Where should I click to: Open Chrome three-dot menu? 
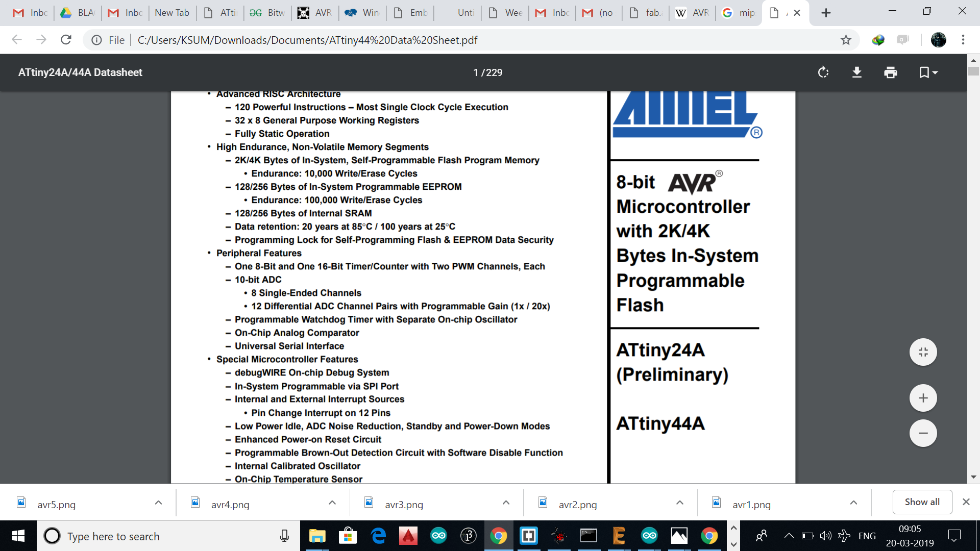click(x=963, y=40)
